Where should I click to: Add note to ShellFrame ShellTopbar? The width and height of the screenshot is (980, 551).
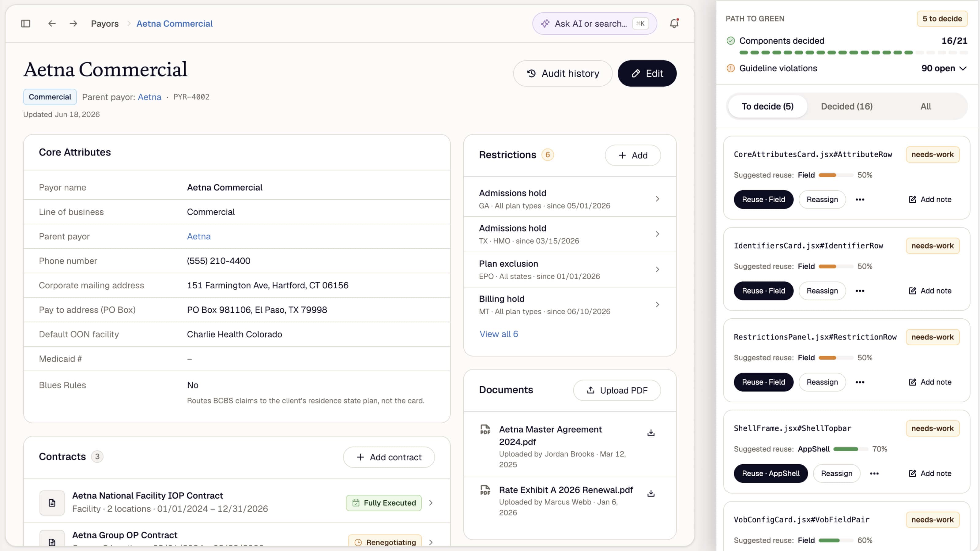[x=930, y=474]
